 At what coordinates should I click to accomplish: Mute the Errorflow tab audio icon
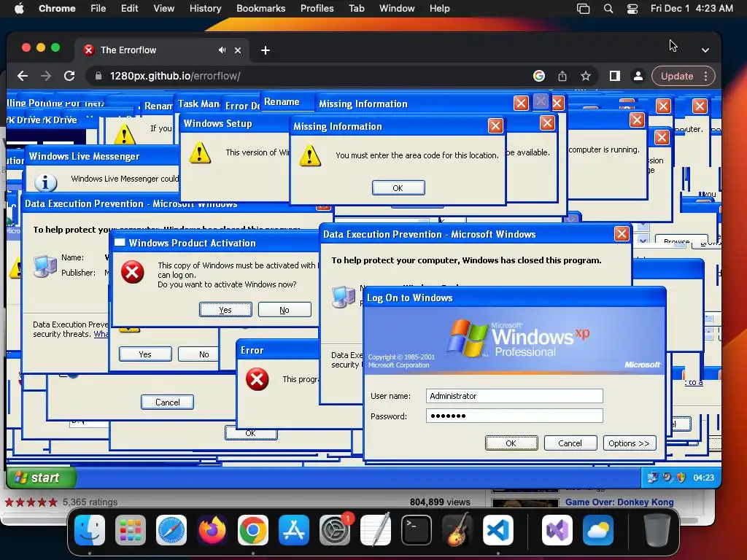point(222,50)
